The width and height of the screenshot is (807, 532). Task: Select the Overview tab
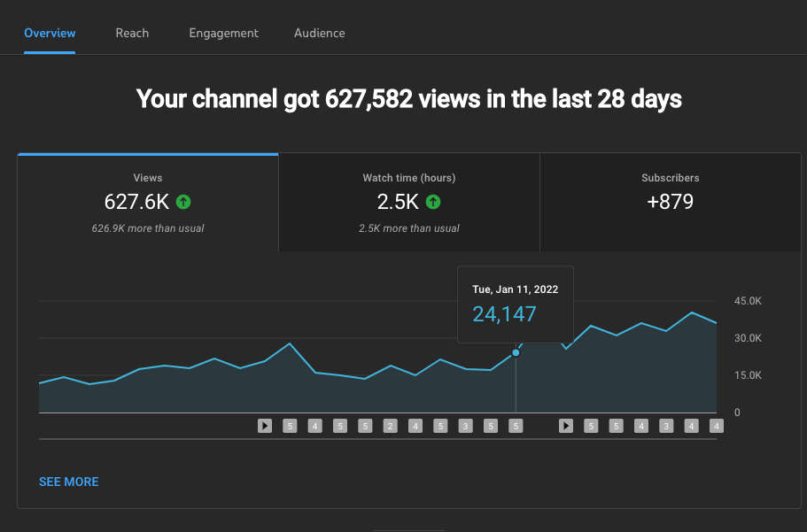pos(50,33)
